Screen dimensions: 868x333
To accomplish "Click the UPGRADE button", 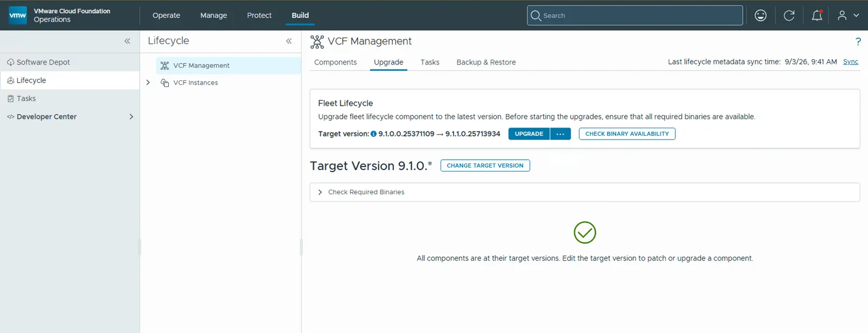I will pyautogui.click(x=529, y=134).
